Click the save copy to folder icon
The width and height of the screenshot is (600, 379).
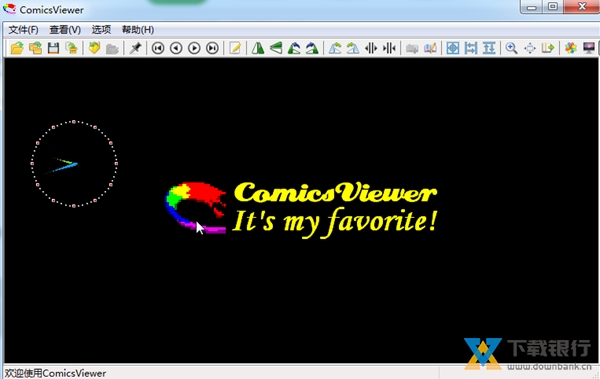[x=72, y=48]
